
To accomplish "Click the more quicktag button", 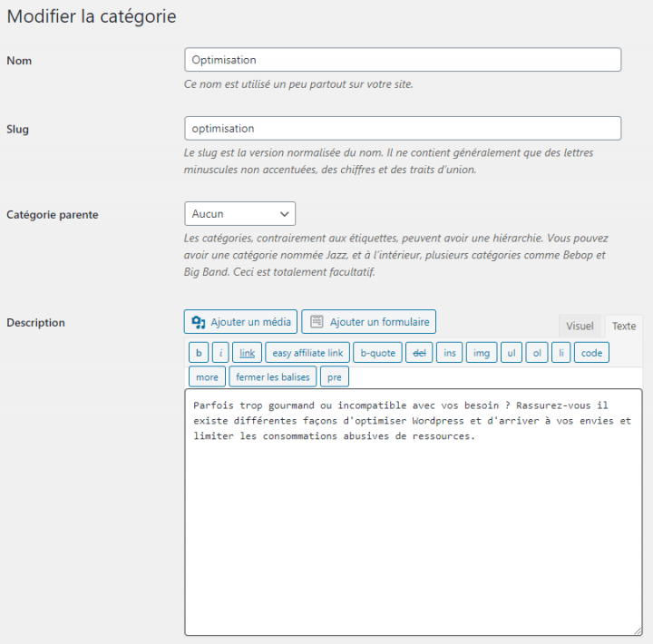I will 207,377.
